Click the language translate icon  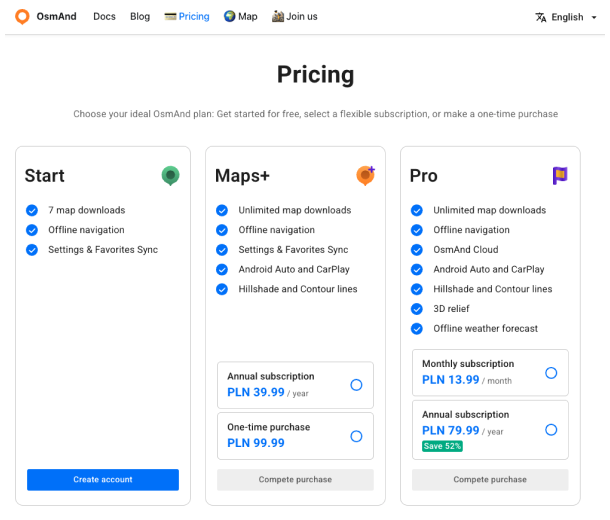[541, 17]
